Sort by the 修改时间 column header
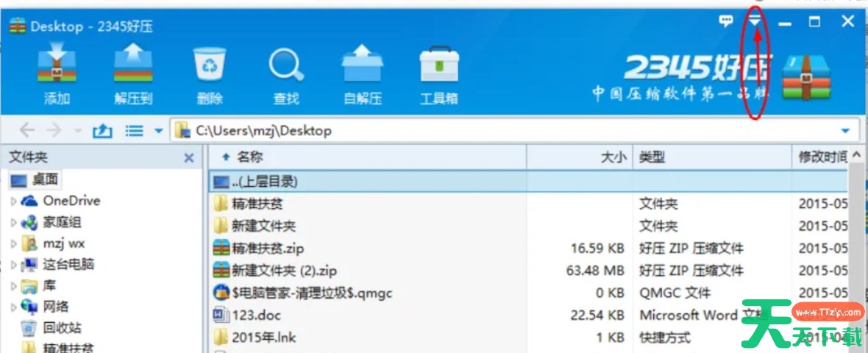 820,157
